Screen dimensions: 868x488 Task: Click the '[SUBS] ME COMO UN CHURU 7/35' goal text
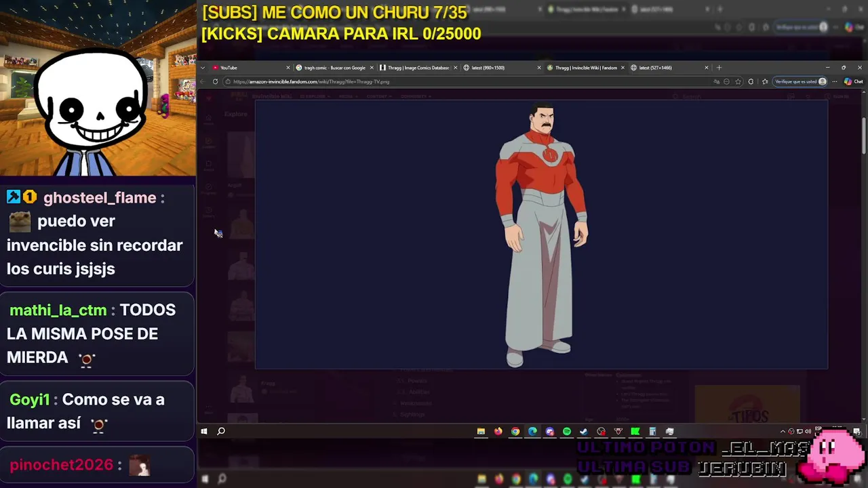(334, 13)
